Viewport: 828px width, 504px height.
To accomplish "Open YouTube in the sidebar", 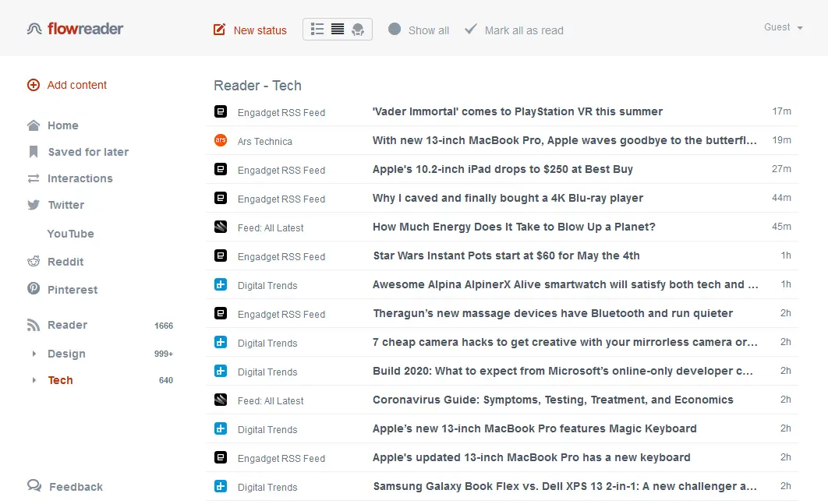I will 70,234.
